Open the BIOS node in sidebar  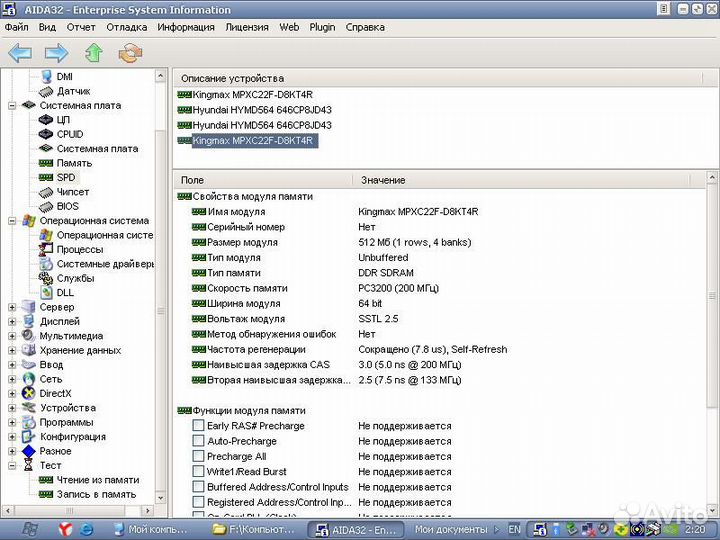[67, 206]
